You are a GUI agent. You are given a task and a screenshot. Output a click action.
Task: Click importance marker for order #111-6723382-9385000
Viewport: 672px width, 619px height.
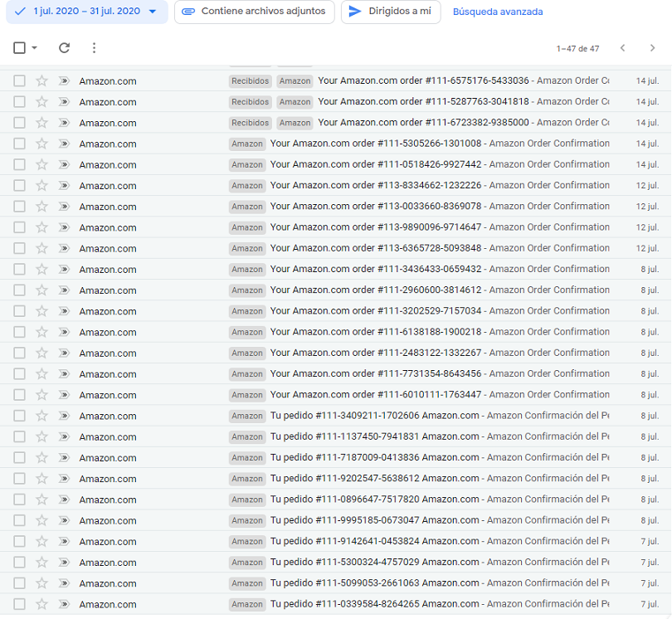(64, 123)
